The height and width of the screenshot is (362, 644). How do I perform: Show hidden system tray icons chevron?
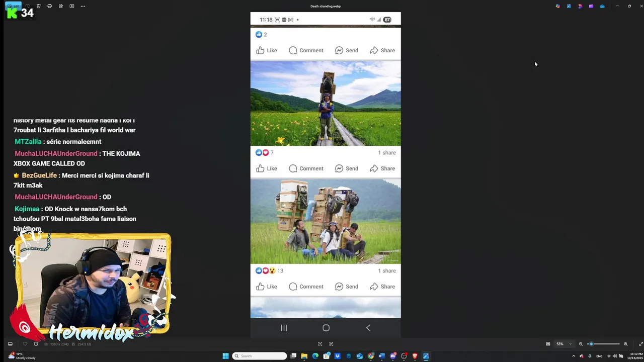[574, 356]
